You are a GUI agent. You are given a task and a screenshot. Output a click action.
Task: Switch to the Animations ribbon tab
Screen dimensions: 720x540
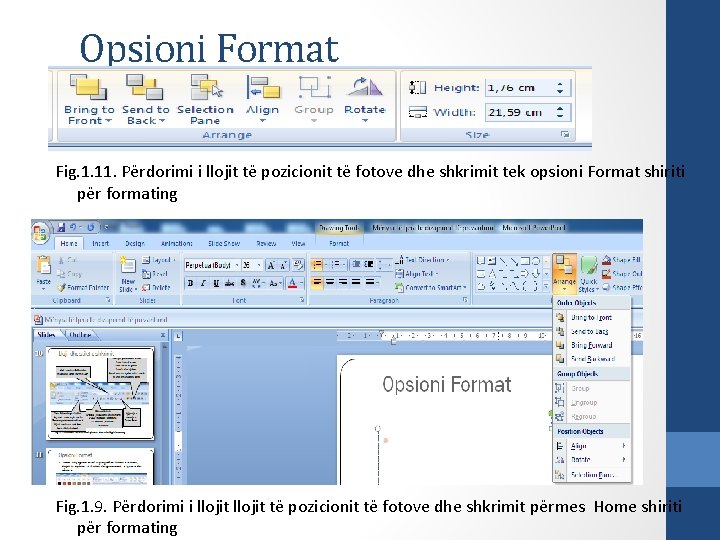pyautogui.click(x=176, y=243)
